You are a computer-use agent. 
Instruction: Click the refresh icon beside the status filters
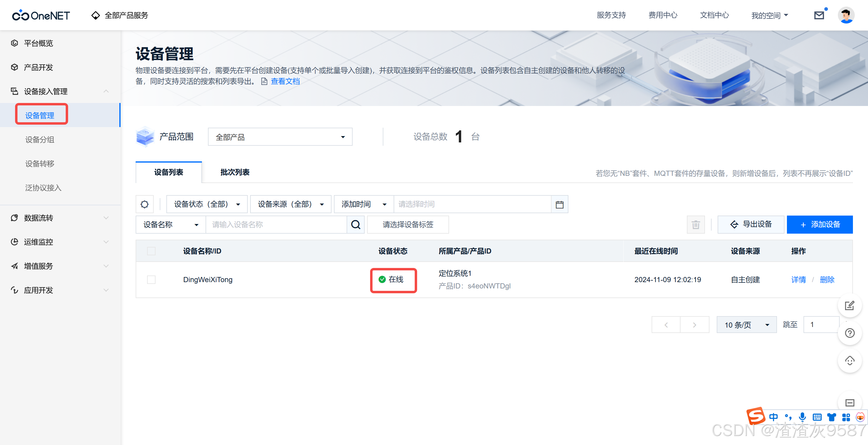145,204
